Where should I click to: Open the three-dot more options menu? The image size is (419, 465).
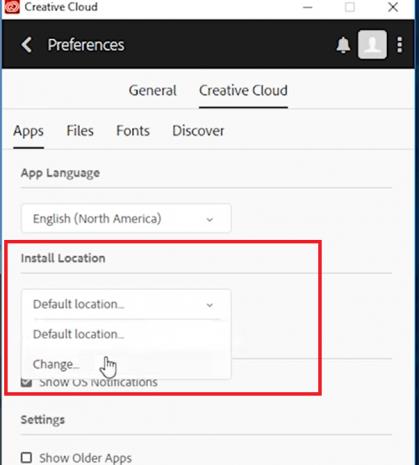pyautogui.click(x=400, y=45)
